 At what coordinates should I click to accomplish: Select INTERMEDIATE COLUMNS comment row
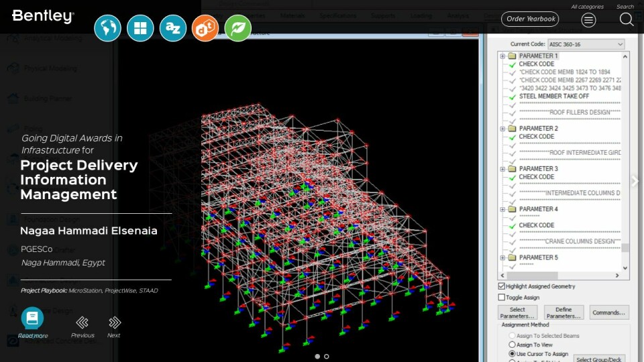pos(570,193)
